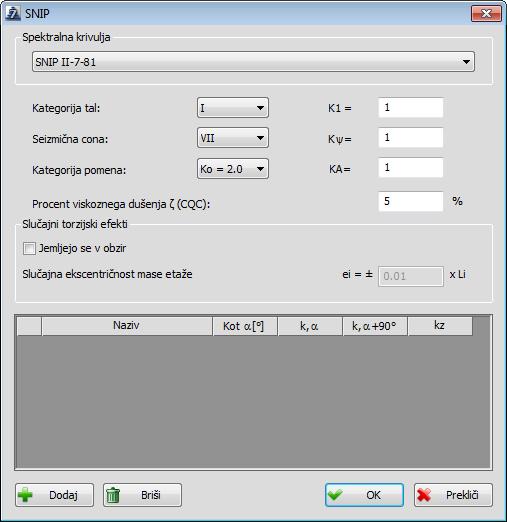Click the Prekliči cancel button
Screen dimensions: 507x522
453,495
